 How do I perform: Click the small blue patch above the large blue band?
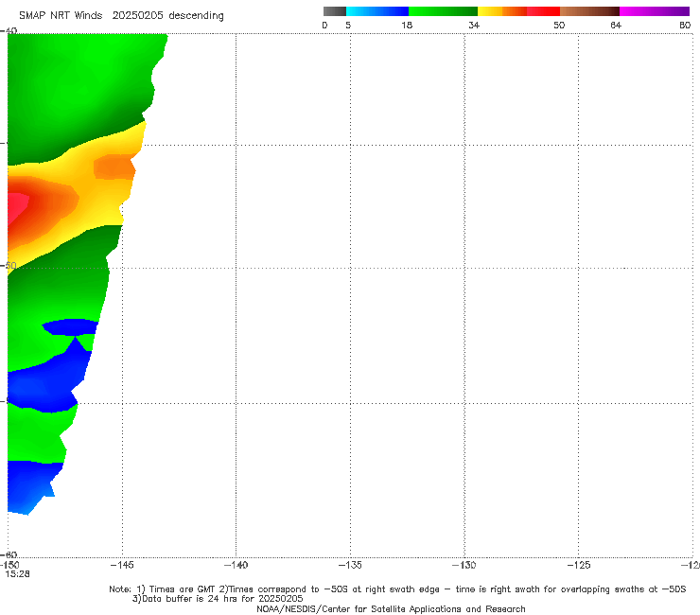click(71, 327)
